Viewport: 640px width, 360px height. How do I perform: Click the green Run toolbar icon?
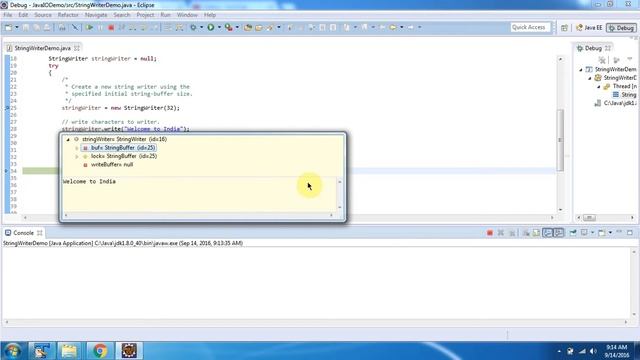click(x=211, y=27)
